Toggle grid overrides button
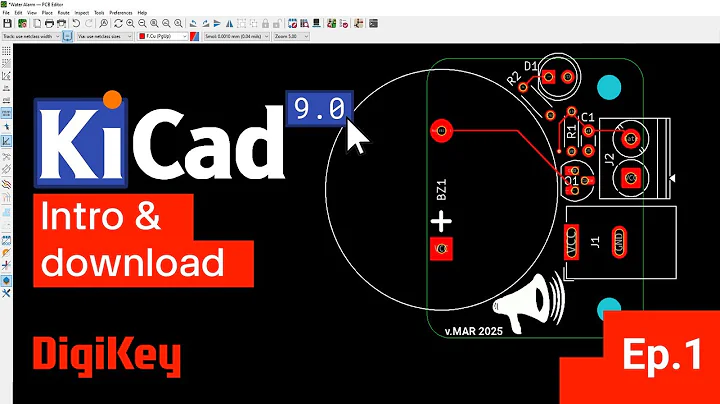This screenshot has height=404, width=720. point(6,63)
